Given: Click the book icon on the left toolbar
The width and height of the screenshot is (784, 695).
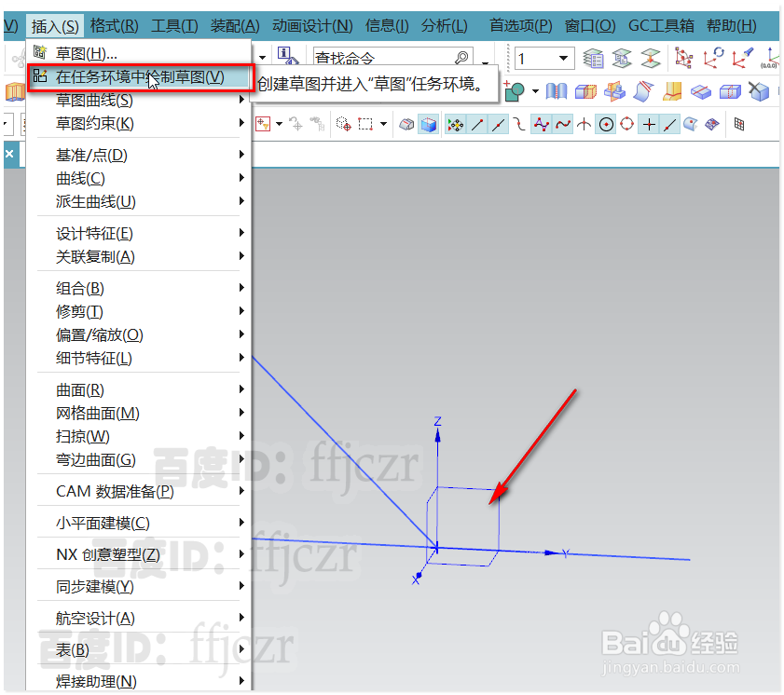Looking at the screenshot, I should pyautogui.click(x=15, y=92).
